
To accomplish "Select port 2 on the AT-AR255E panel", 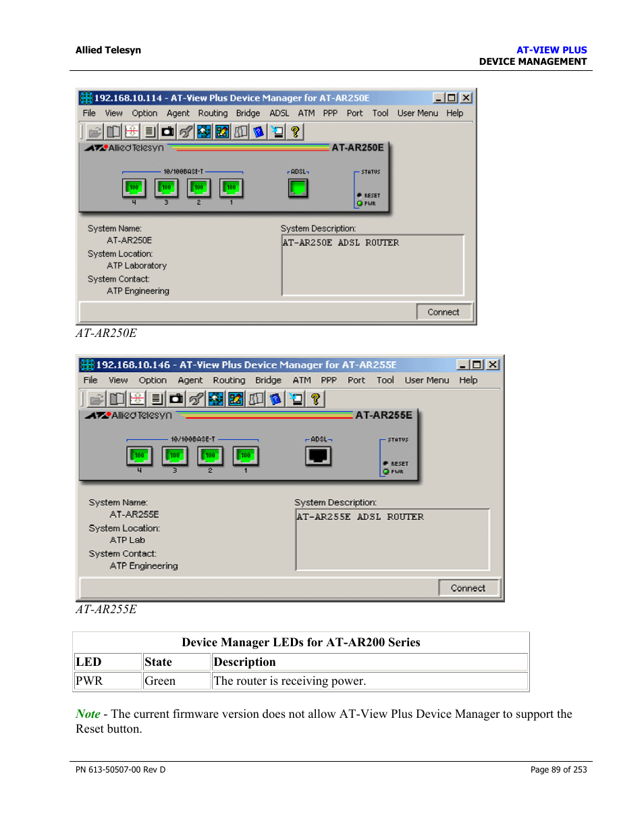I will pos(210,456).
